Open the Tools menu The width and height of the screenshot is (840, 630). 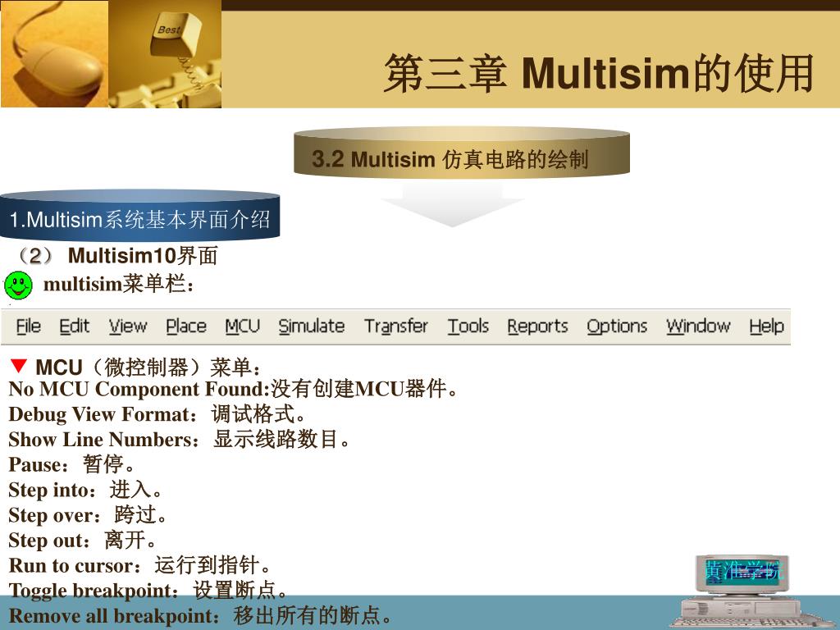[468, 326]
